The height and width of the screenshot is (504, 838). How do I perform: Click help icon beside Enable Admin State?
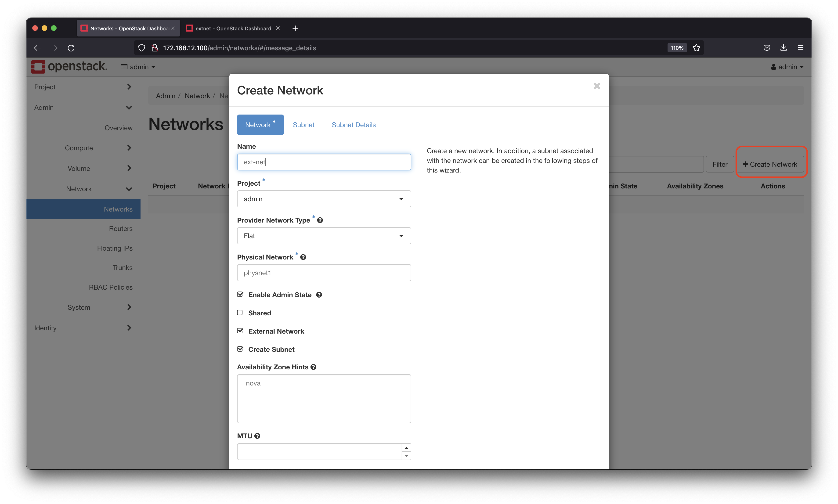point(319,295)
